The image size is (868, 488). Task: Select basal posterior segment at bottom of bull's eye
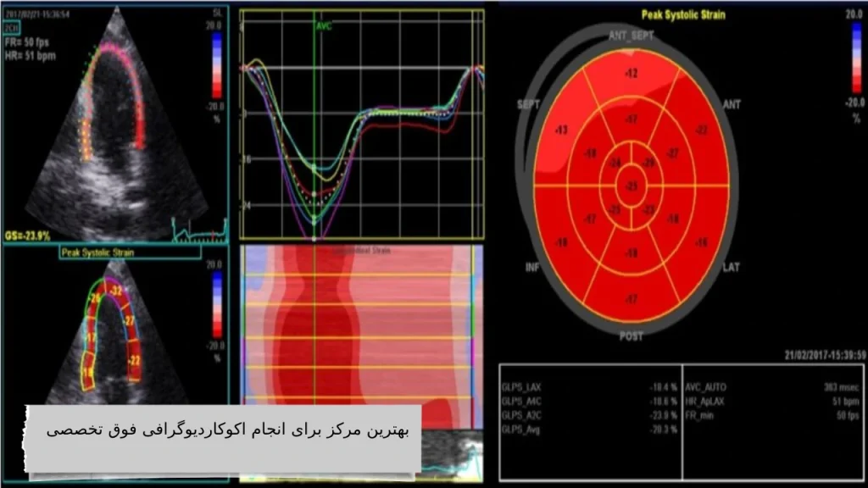[x=632, y=299]
